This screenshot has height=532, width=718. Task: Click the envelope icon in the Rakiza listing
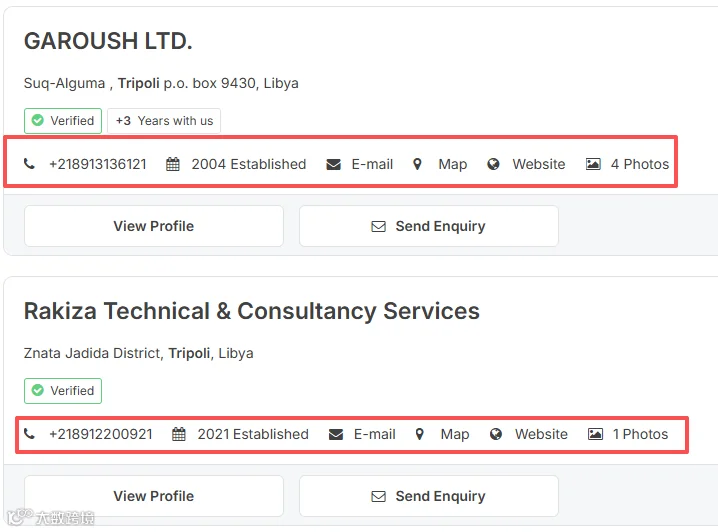(x=336, y=434)
